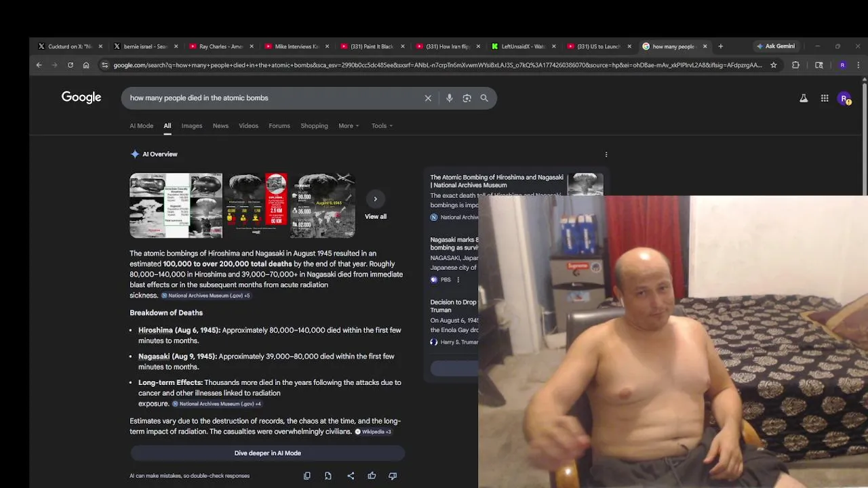Show next images with the carousel arrow
The image size is (868, 488).
click(375, 199)
